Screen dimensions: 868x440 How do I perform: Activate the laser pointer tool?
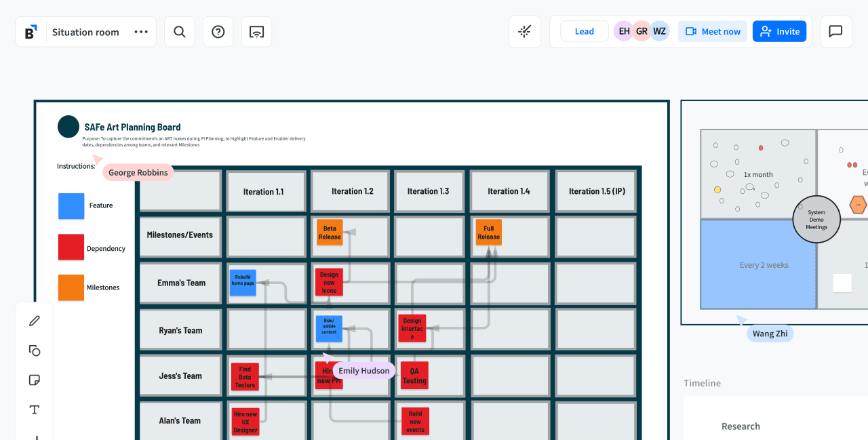point(525,31)
